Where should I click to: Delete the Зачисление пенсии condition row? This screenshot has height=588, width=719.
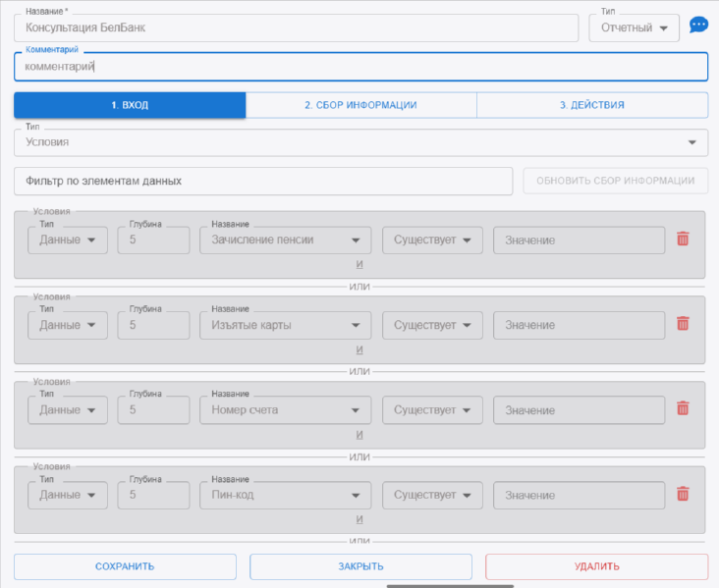pos(683,239)
